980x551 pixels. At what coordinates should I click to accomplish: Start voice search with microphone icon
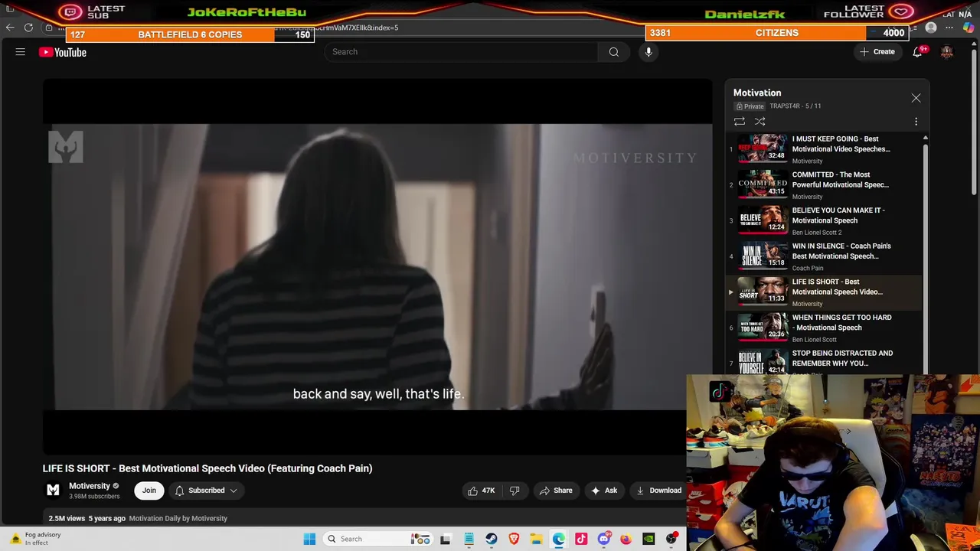pyautogui.click(x=648, y=52)
